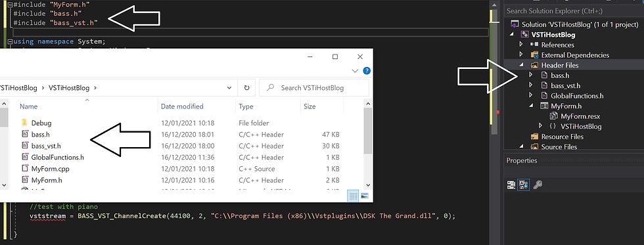The height and width of the screenshot is (245, 644).
Task: Click the Source Files folder icon
Action: (534, 147)
